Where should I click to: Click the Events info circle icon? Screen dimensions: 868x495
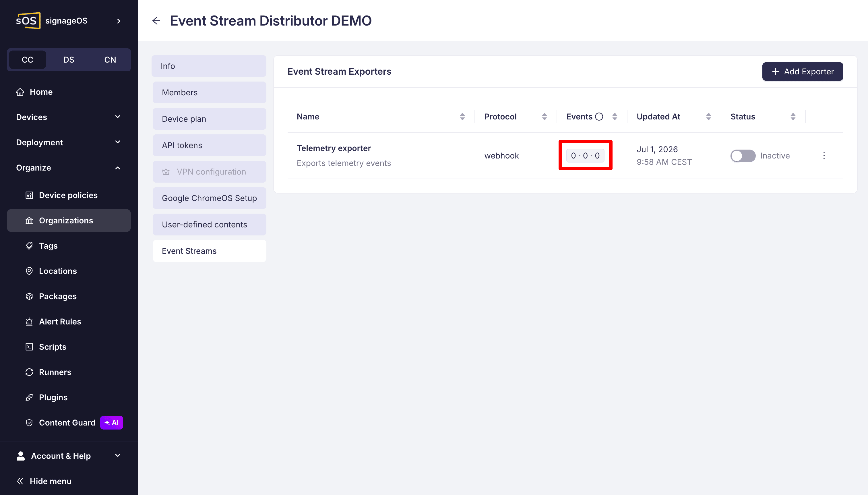click(599, 117)
